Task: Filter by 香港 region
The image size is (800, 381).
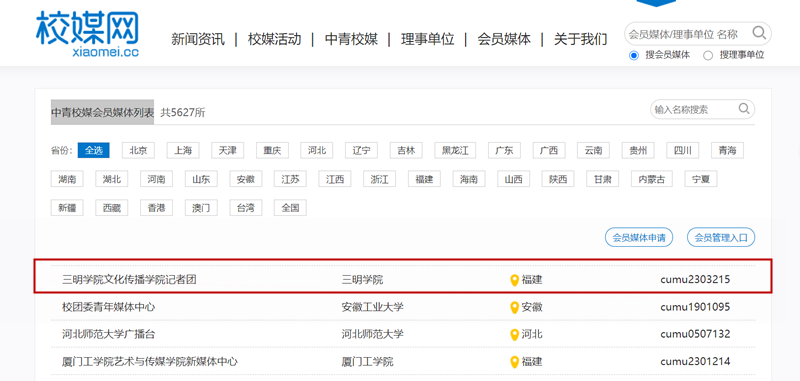Action: pos(156,208)
